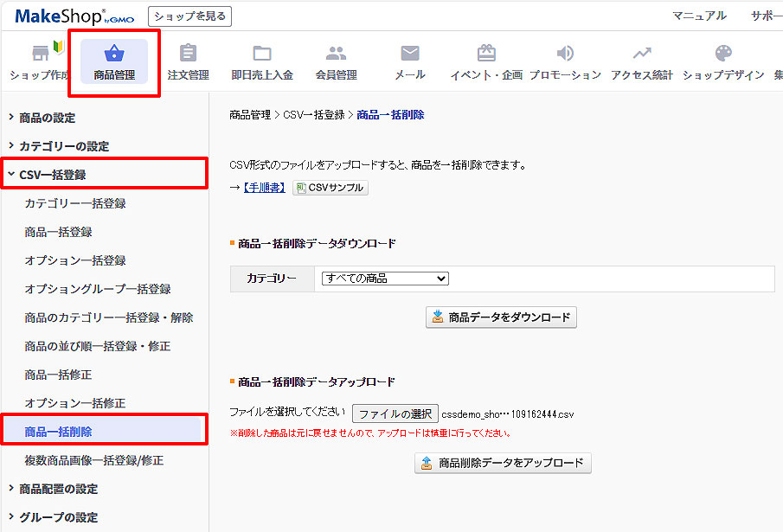Screen dimensions: 783x532
Task: Click the red deletion warning text
Action: [x=370, y=433]
